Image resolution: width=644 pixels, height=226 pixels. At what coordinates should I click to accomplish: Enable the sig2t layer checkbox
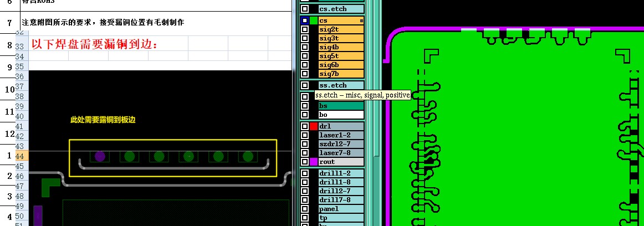[x=305, y=29]
